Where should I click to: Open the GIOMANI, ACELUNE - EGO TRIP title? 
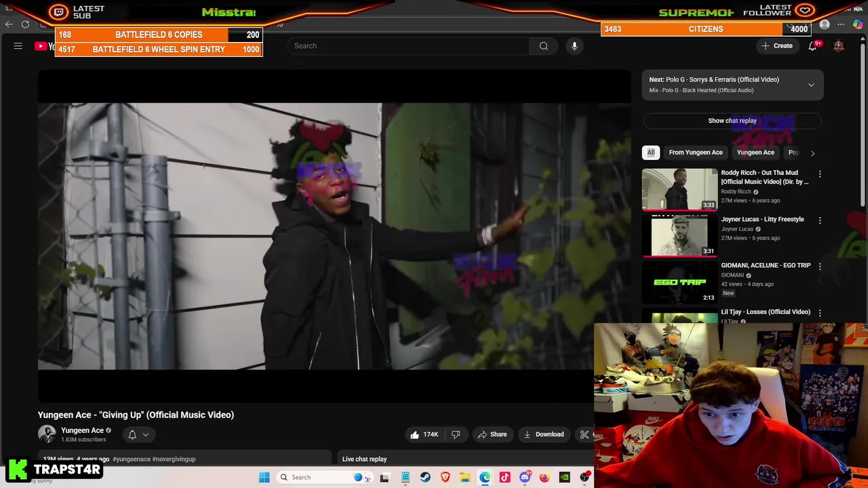pos(766,266)
